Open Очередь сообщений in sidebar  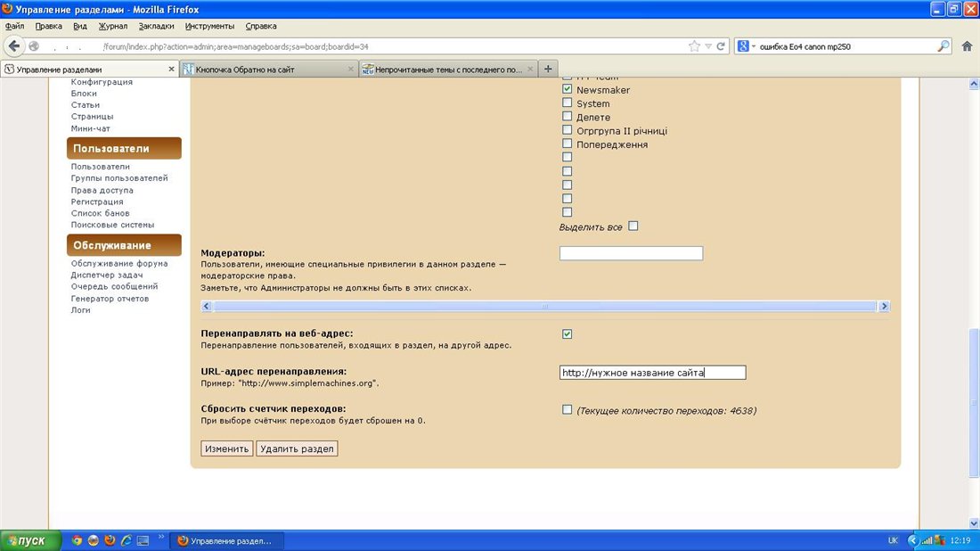[x=114, y=286]
